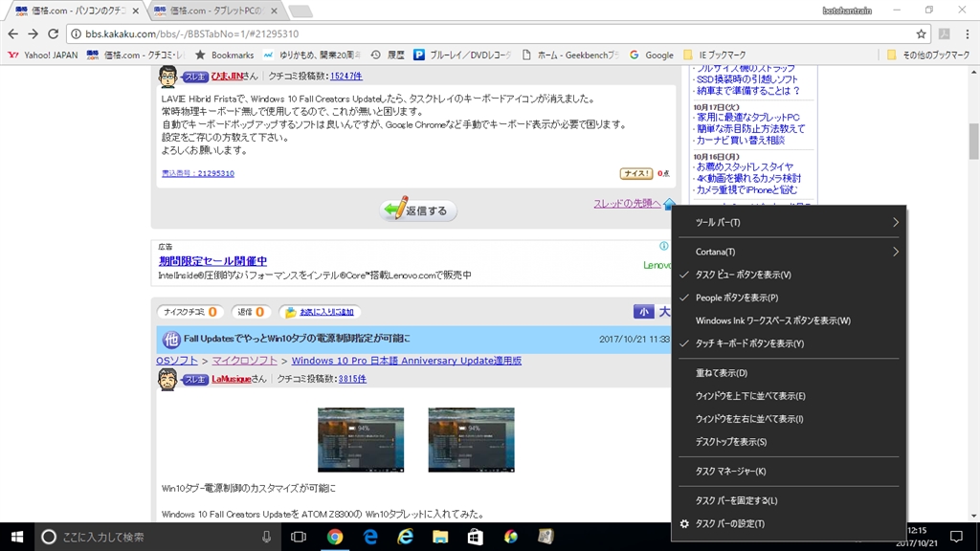The image size is (980, 551).
Task: Enable Windows Ink ワークスペース ボタンを表示(W)
Action: tap(789, 320)
